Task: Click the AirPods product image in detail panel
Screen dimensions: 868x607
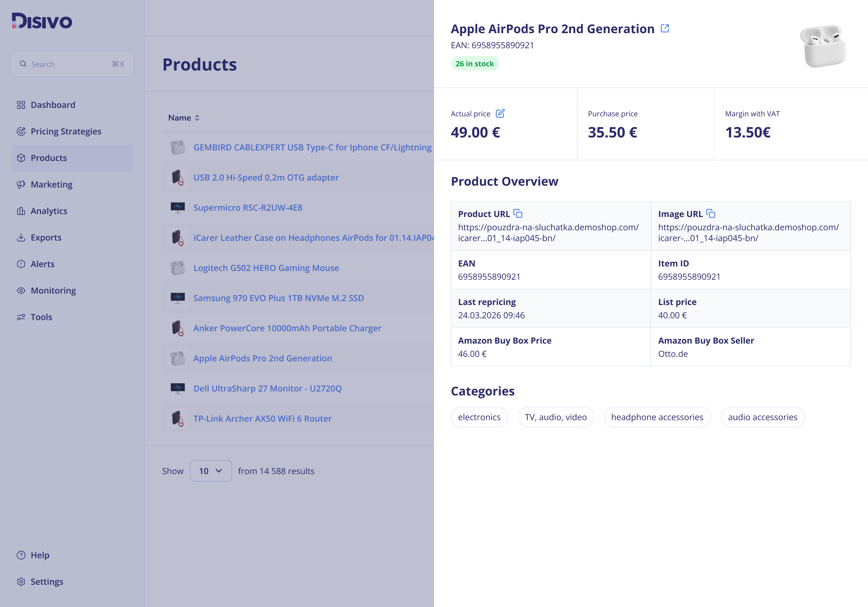Action: (823, 46)
